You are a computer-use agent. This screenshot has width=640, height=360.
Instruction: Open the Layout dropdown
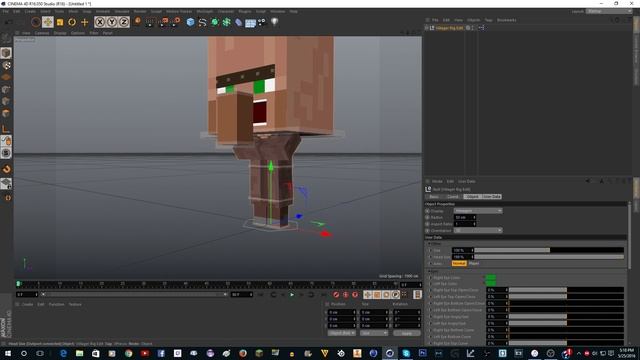(x=609, y=11)
